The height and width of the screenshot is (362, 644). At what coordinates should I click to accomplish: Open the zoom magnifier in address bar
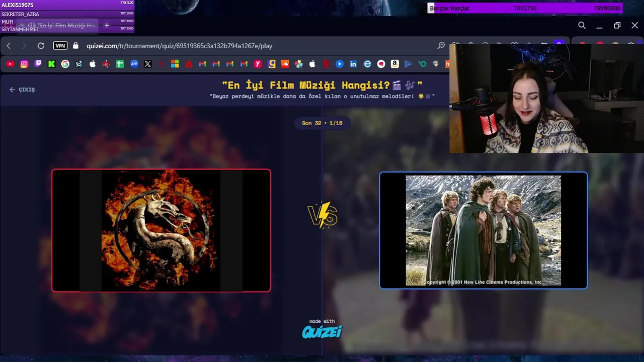point(441,46)
